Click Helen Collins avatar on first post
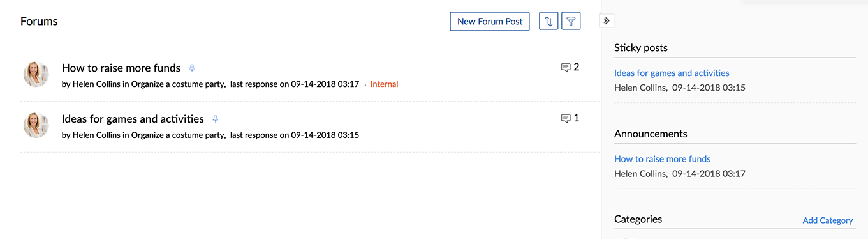The height and width of the screenshot is (239, 868). 36,75
